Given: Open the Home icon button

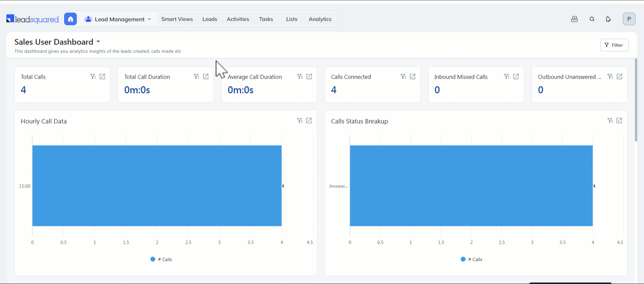Looking at the screenshot, I should (x=70, y=19).
